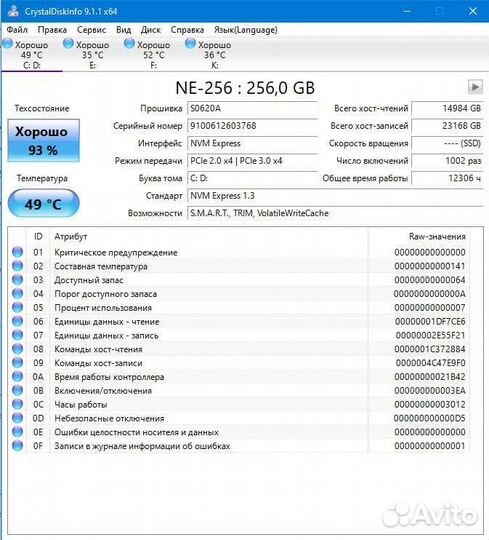Select the Доступный запас attribute row
The height and width of the screenshot is (540, 489).
pyautogui.click(x=238, y=280)
